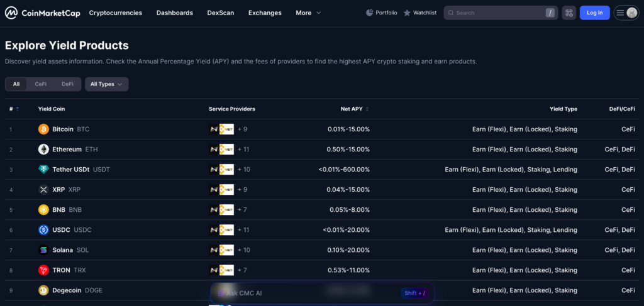The height and width of the screenshot is (306, 644).
Task: Click the Bitcoin coin icon
Action: (43, 129)
